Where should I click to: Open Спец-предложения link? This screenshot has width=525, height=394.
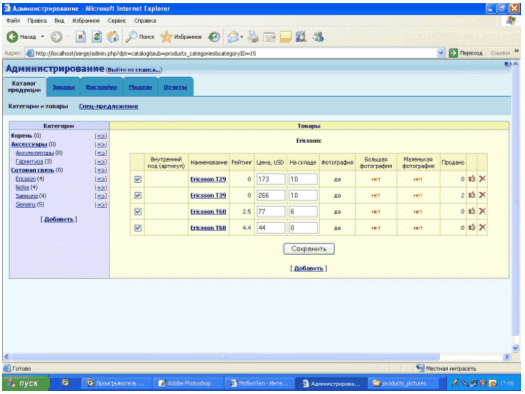[x=108, y=106]
